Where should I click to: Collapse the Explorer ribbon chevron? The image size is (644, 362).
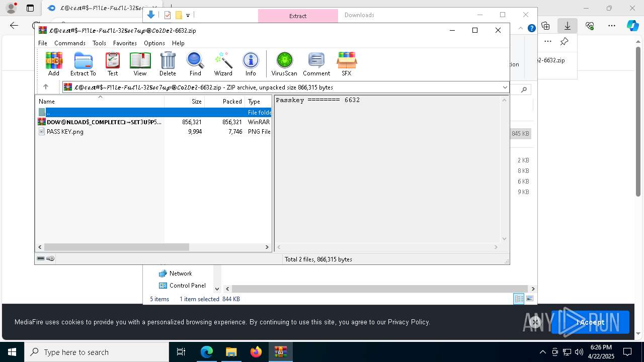coord(521,28)
